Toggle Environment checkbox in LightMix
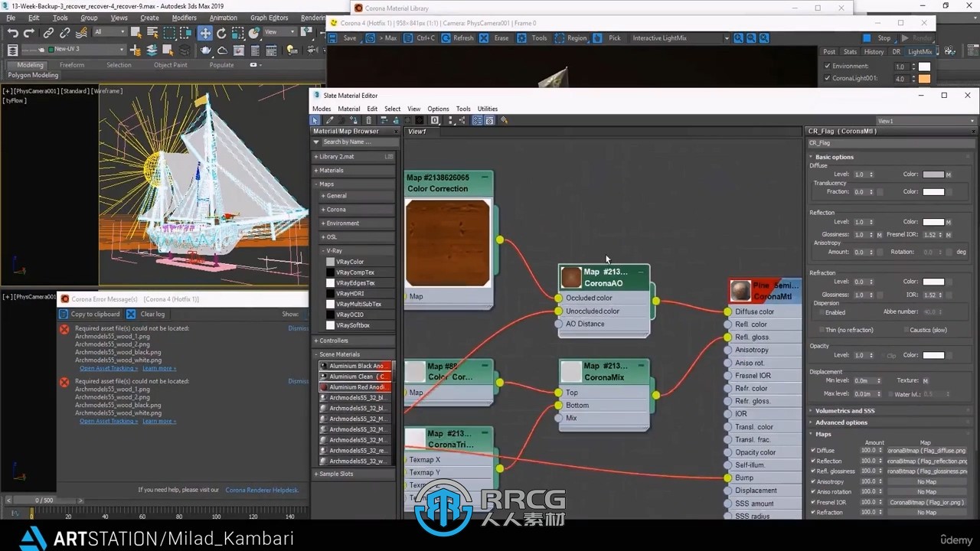The width and height of the screenshot is (980, 551). point(827,67)
